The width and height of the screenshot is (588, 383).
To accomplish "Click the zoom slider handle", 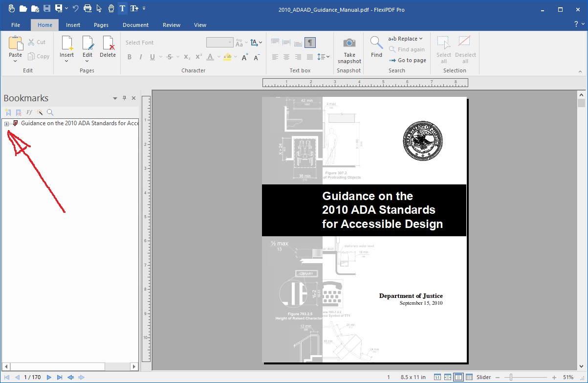I will 511,377.
